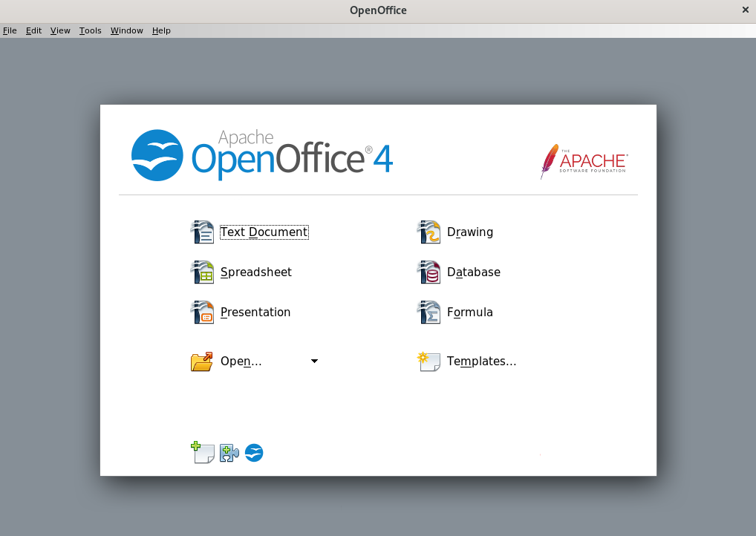Open a new Text Document via its icon
This screenshot has width=756, height=536.
point(202,232)
